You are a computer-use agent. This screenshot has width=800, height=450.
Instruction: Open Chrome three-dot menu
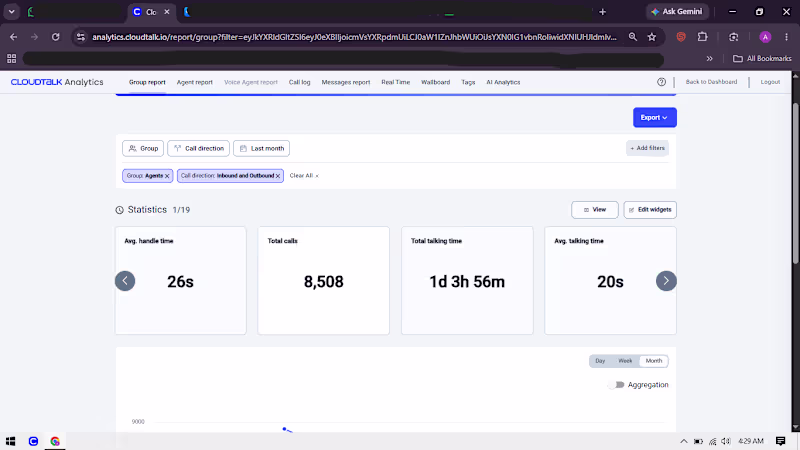click(786, 37)
